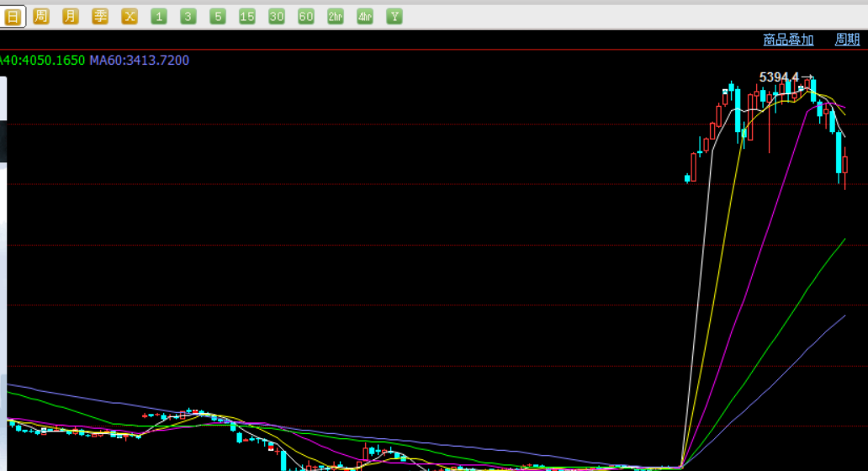The height and width of the screenshot is (471, 868).
Task: Switch to 1-minute chart interval
Action: pos(159,17)
